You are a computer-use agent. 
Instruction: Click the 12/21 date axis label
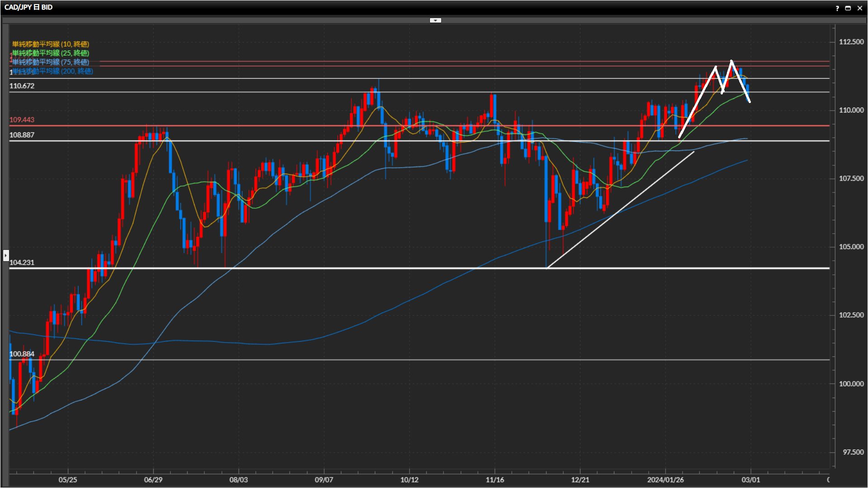[x=580, y=479]
